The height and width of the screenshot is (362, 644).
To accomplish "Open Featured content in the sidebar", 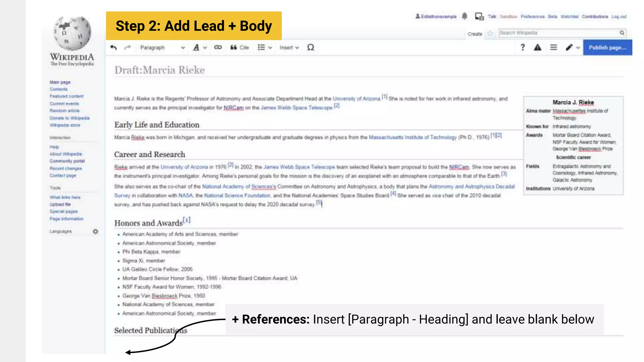I will tap(67, 96).
